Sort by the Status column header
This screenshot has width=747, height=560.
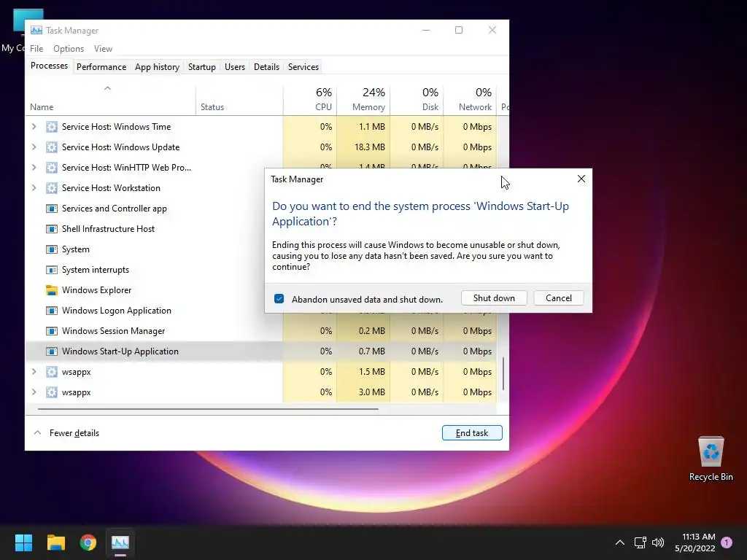pos(239,100)
